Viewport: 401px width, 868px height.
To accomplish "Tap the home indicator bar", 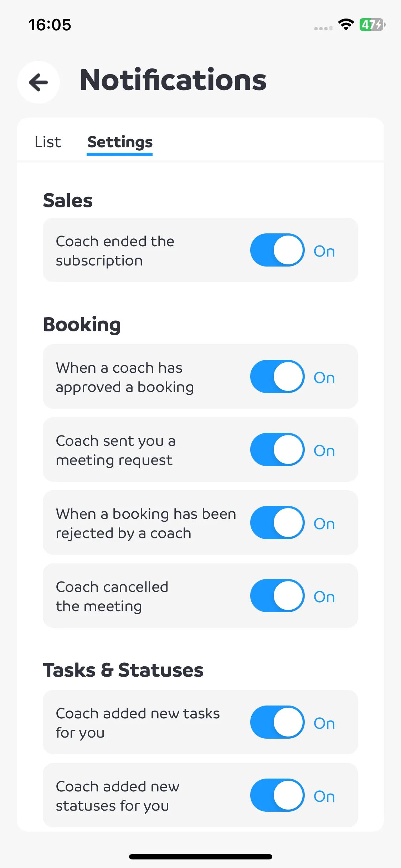I will click(x=201, y=857).
